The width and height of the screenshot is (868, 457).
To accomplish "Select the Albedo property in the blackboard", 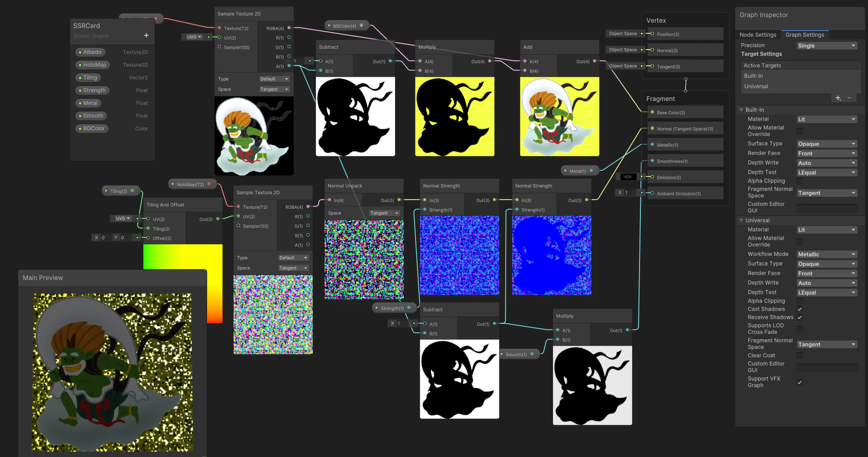I will tap(90, 52).
